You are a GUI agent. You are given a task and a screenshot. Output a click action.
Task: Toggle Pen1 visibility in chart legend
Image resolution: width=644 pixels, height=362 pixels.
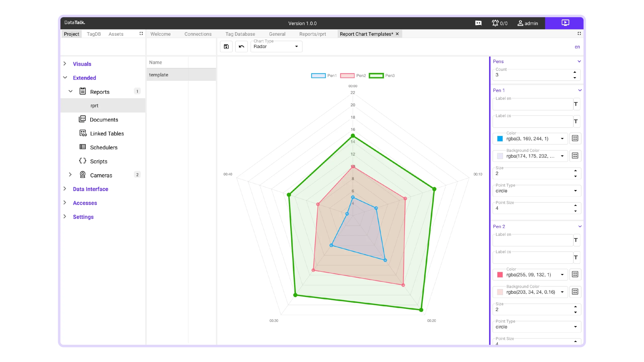point(324,75)
